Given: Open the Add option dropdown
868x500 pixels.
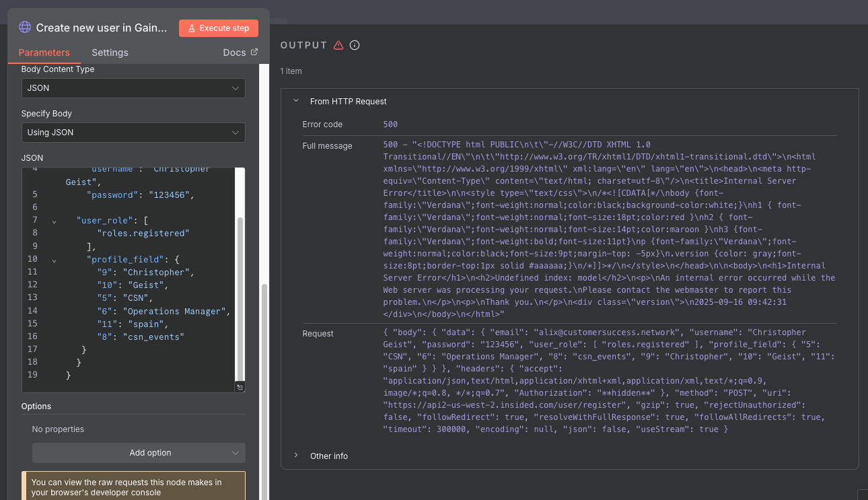Looking at the screenshot, I should 139,453.
